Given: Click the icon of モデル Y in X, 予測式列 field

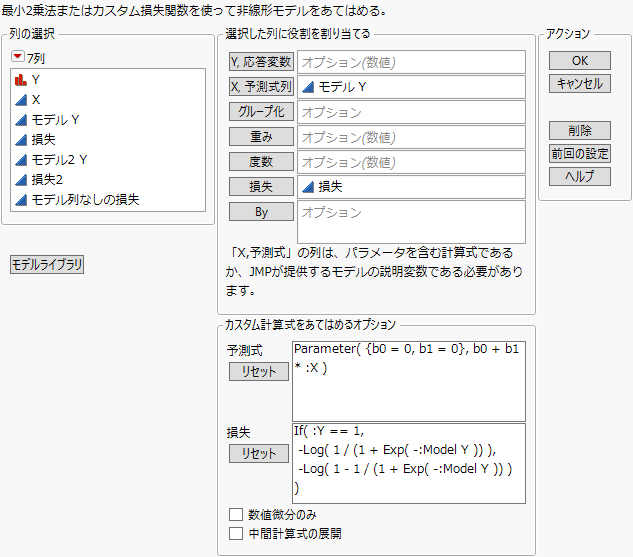Looking at the screenshot, I should click(x=308, y=87).
